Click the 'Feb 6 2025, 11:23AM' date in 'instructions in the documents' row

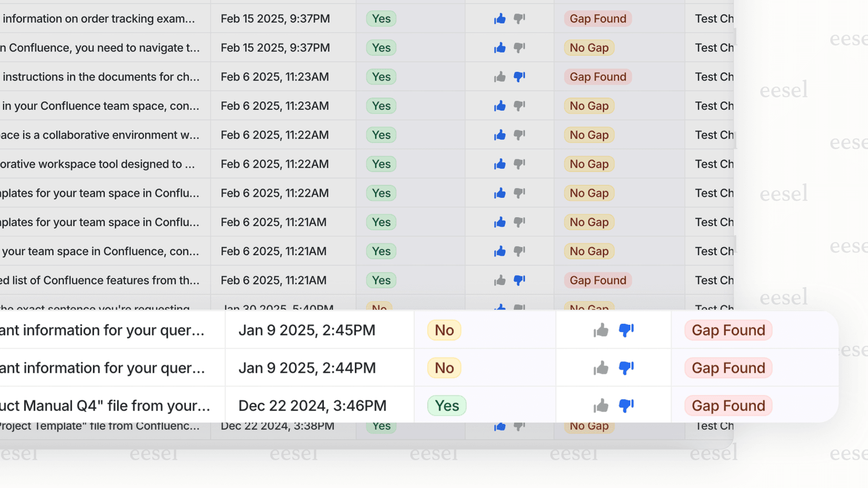point(275,77)
